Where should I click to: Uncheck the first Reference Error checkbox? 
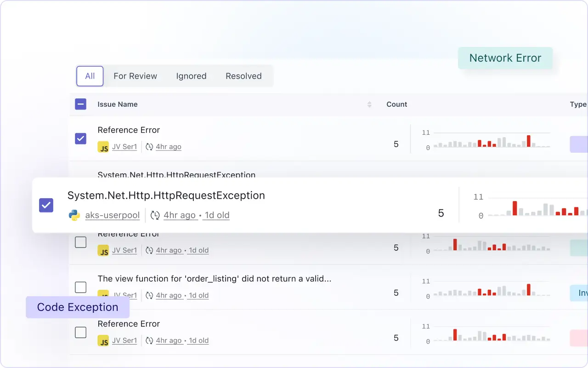point(80,138)
